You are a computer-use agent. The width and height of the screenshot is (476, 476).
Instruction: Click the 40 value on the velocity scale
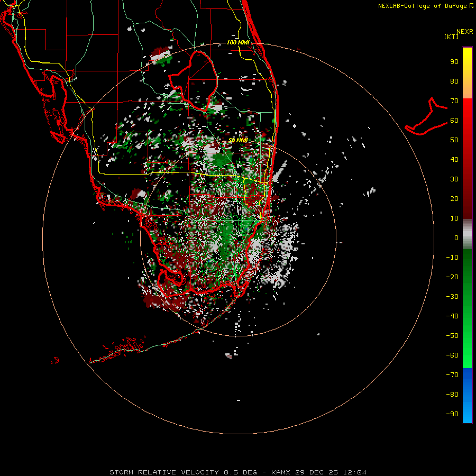point(454,160)
